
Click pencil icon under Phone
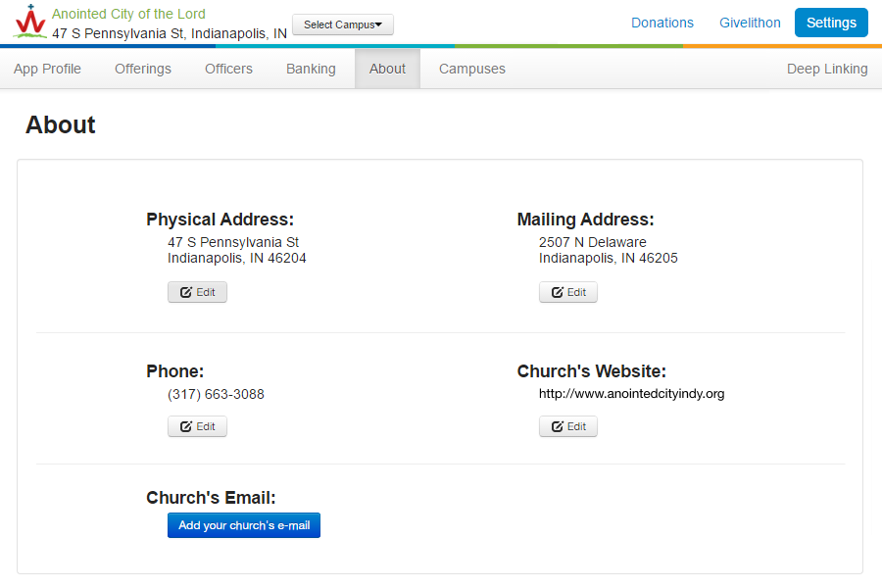186,426
